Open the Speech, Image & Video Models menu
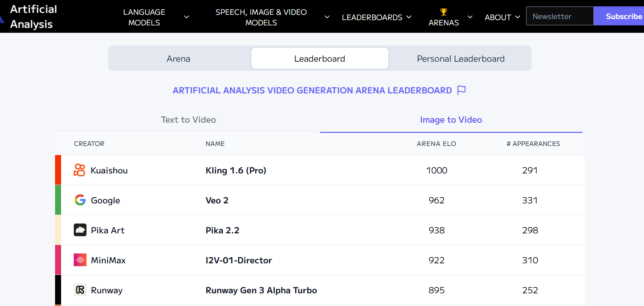Image resolution: width=644 pixels, height=306 pixels. click(272, 17)
